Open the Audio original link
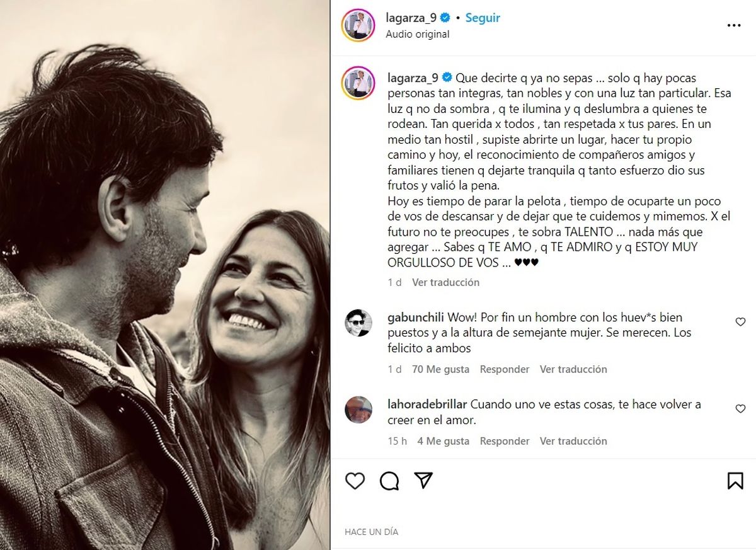The height and width of the screenshot is (550, 756). tap(418, 34)
